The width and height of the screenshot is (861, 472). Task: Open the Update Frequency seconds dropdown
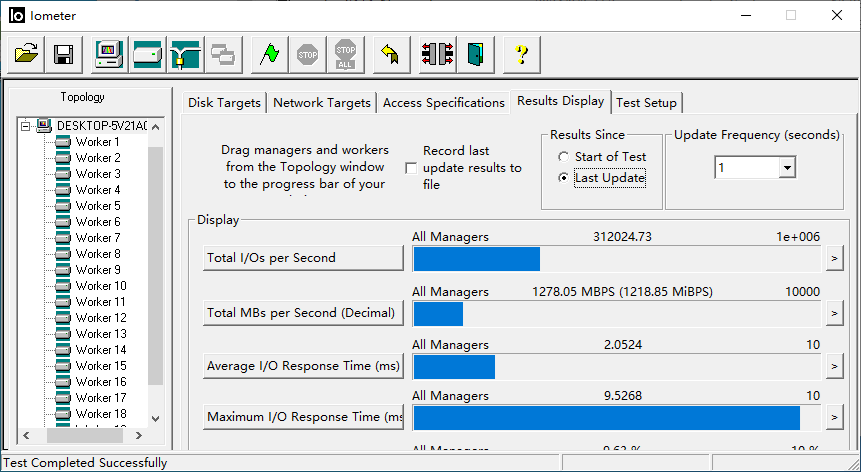coord(786,168)
